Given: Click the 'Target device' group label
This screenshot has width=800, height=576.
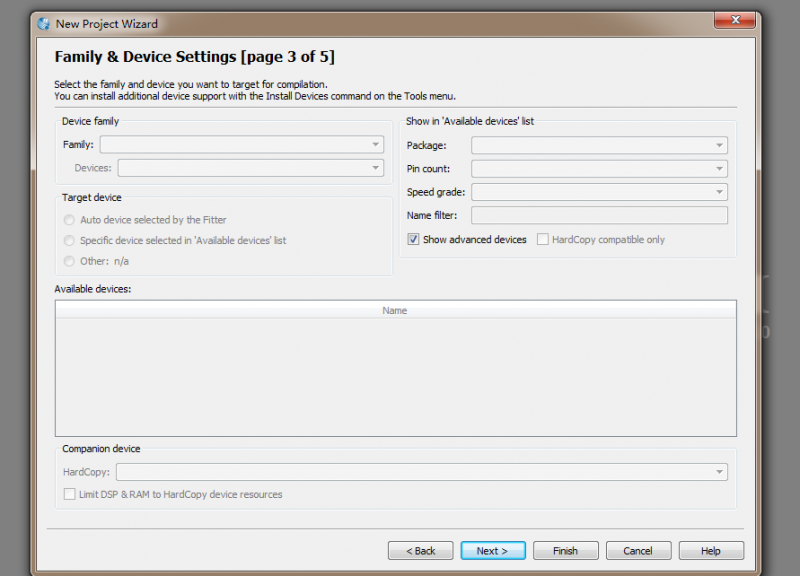Looking at the screenshot, I should [92, 197].
